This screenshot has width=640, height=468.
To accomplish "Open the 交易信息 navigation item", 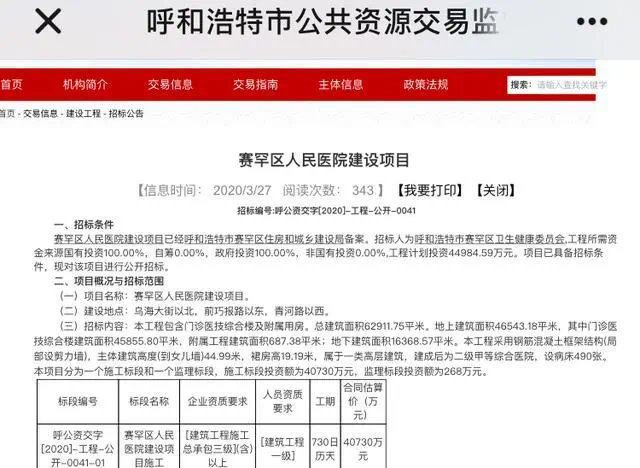I will click(170, 84).
